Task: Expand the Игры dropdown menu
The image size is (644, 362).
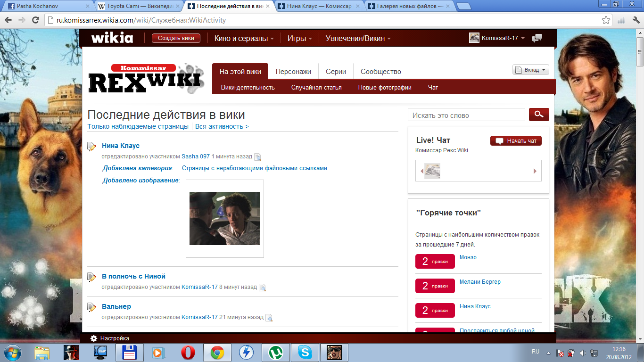Action: pyautogui.click(x=300, y=39)
